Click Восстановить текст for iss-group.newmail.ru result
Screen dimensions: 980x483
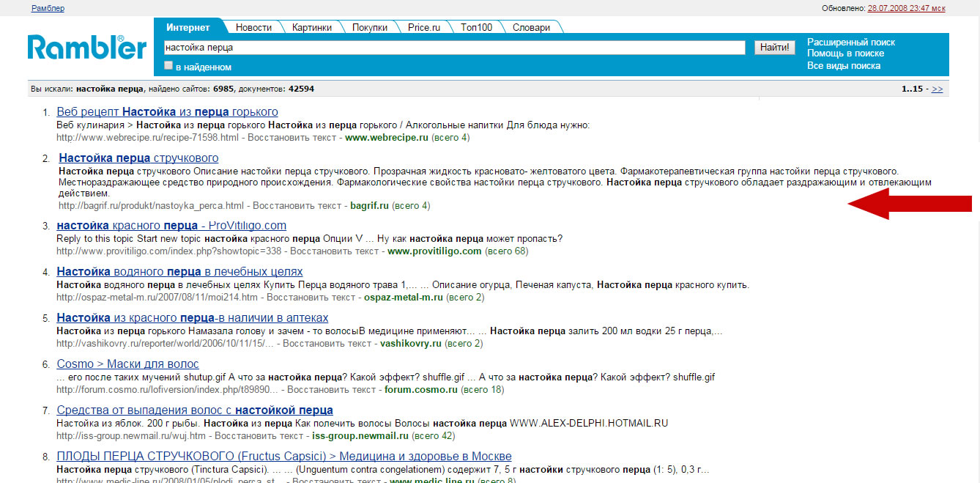coord(259,435)
